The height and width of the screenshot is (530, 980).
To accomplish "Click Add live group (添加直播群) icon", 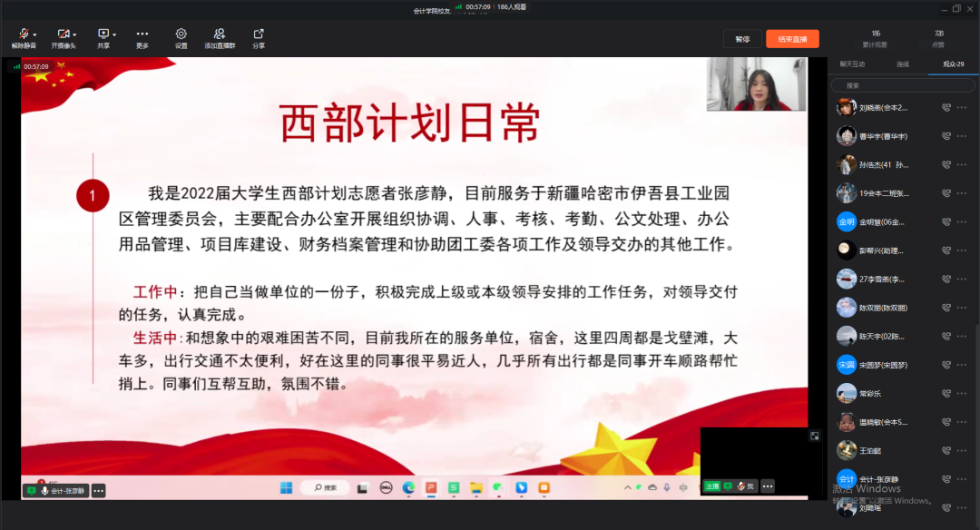I will coord(220,34).
